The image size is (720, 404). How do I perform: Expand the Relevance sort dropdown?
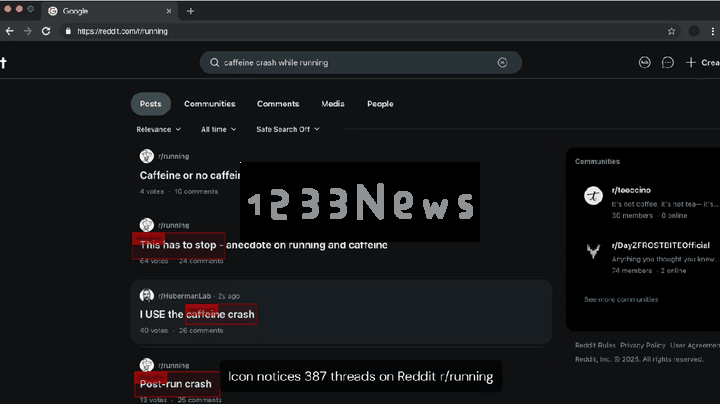coord(158,129)
